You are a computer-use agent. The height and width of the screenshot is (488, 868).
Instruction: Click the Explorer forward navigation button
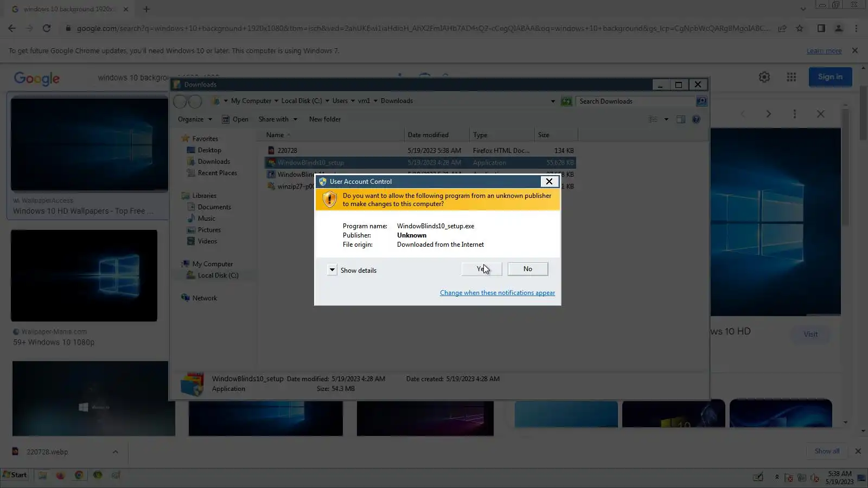(195, 101)
